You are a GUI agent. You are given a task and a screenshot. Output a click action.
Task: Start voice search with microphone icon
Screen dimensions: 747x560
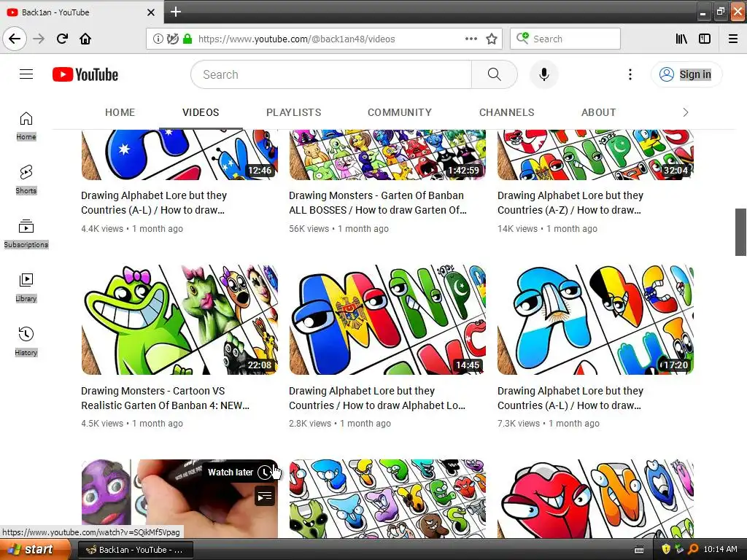click(x=544, y=74)
